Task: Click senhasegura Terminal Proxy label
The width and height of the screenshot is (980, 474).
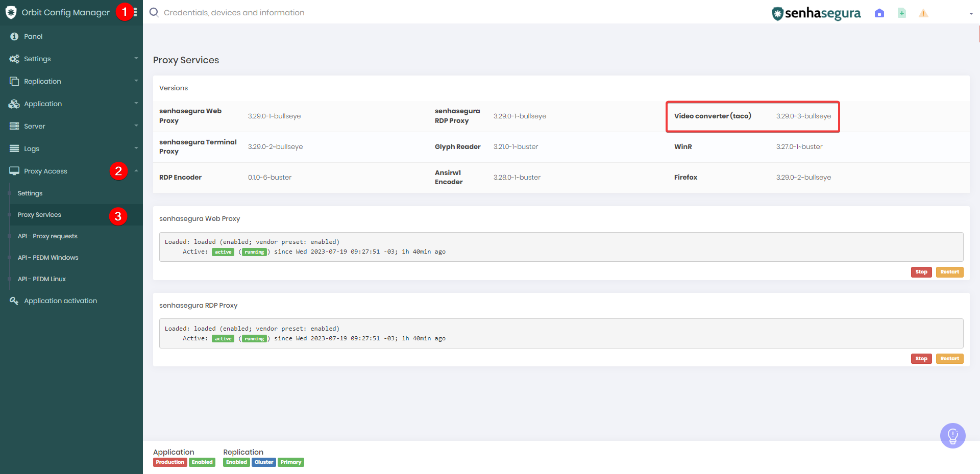Action: (x=198, y=147)
